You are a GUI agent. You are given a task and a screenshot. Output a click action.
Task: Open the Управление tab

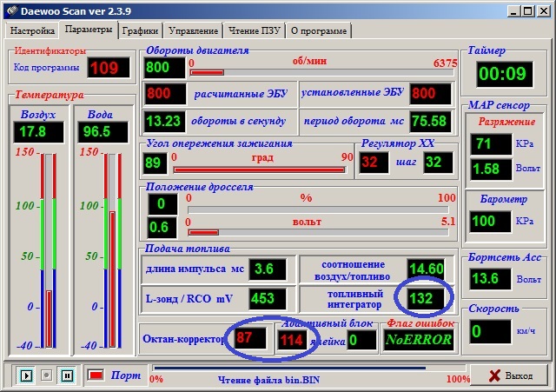pyautogui.click(x=192, y=30)
